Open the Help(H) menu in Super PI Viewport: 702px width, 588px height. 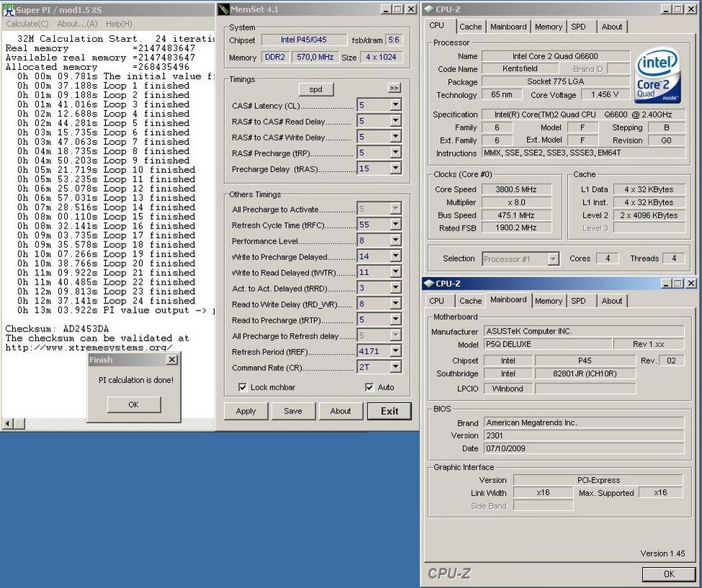119,24
